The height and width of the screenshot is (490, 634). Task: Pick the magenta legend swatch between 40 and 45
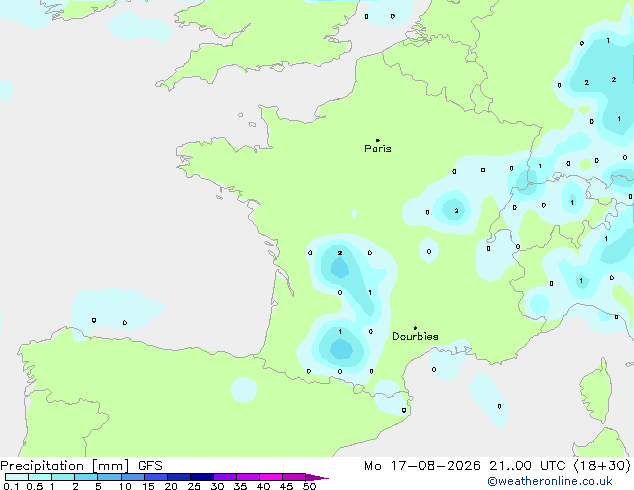tap(271, 477)
